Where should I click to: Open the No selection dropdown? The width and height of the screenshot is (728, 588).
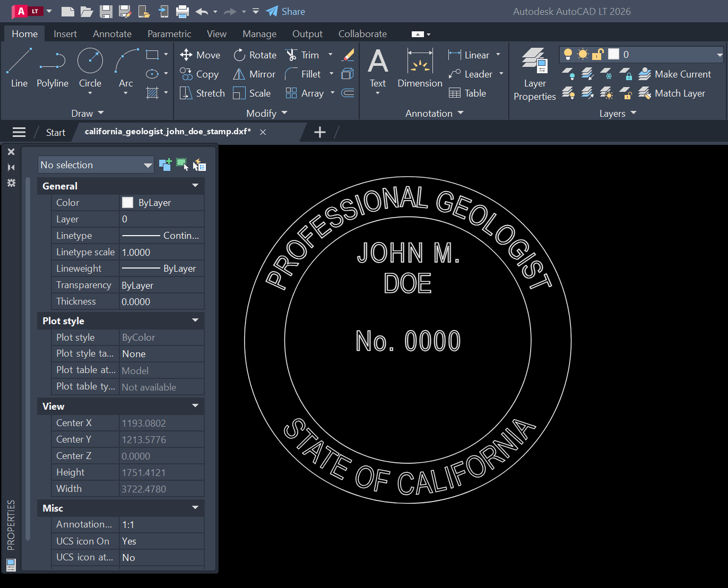pos(96,165)
